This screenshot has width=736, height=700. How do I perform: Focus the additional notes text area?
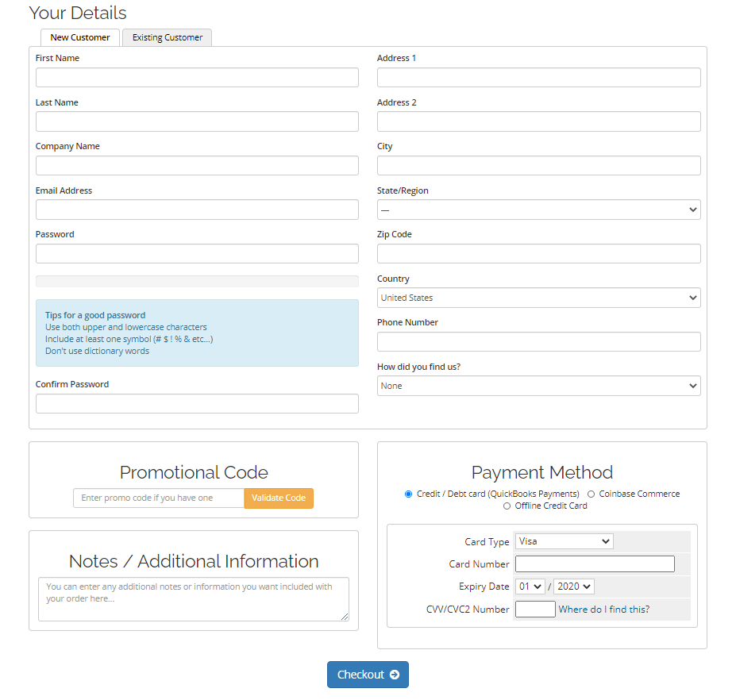coord(193,598)
